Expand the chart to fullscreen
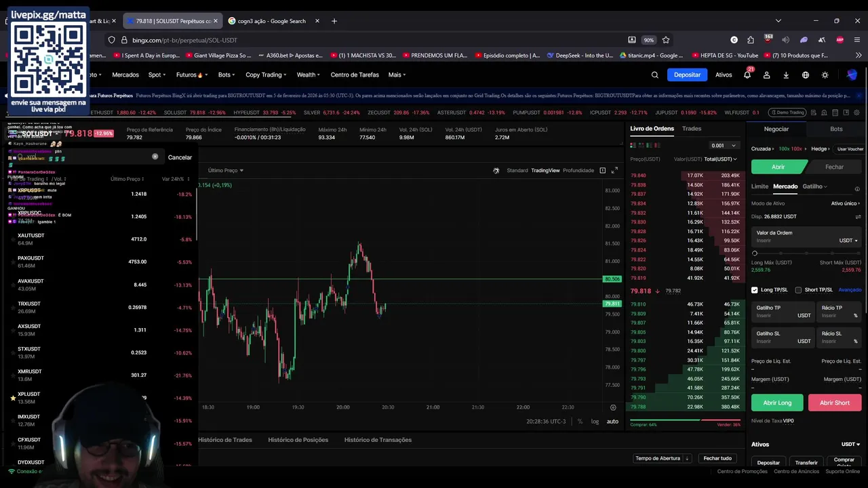Image resolution: width=868 pixels, height=488 pixels. (614, 170)
